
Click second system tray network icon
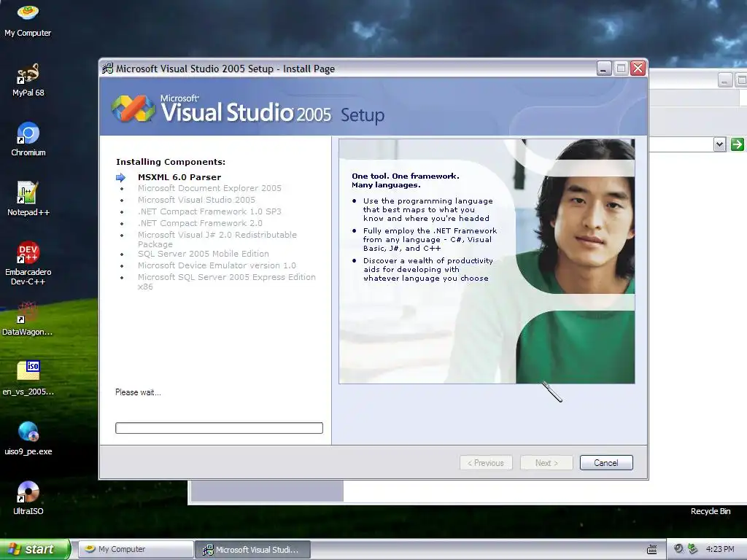click(692, 548)
